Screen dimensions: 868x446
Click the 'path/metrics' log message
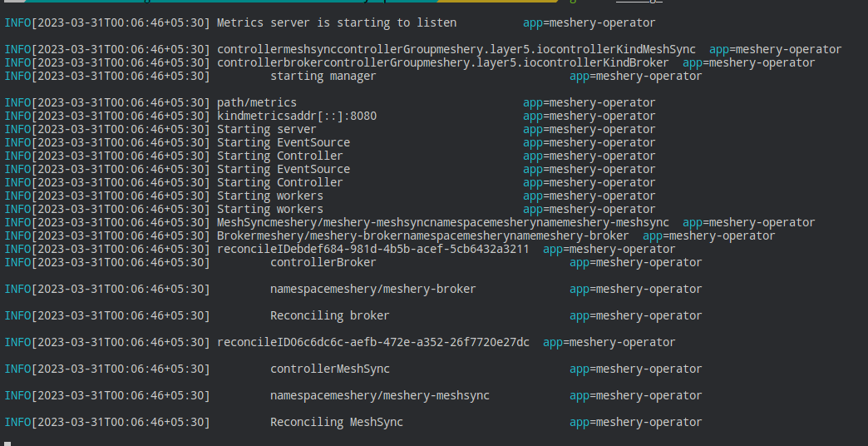(x=257, y=102)
